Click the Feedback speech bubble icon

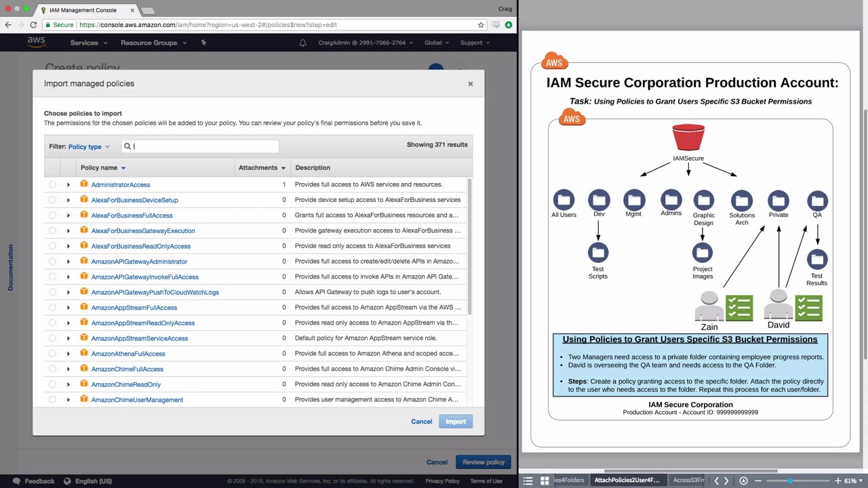(16, 481)
